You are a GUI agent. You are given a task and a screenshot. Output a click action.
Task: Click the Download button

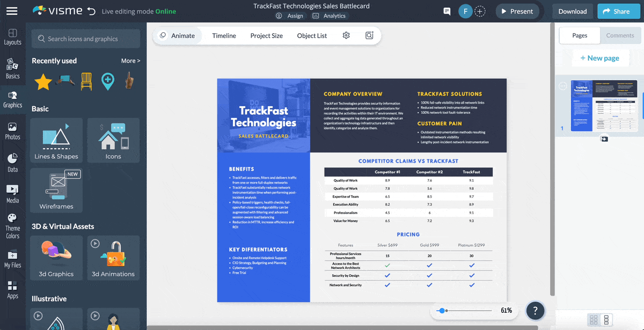(x=573, y=11)
